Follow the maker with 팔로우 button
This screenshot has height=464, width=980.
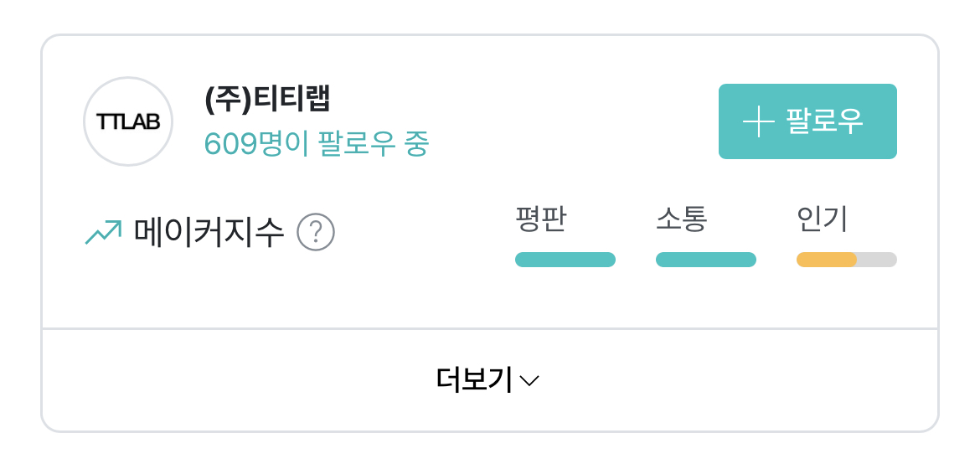(807, 121)
